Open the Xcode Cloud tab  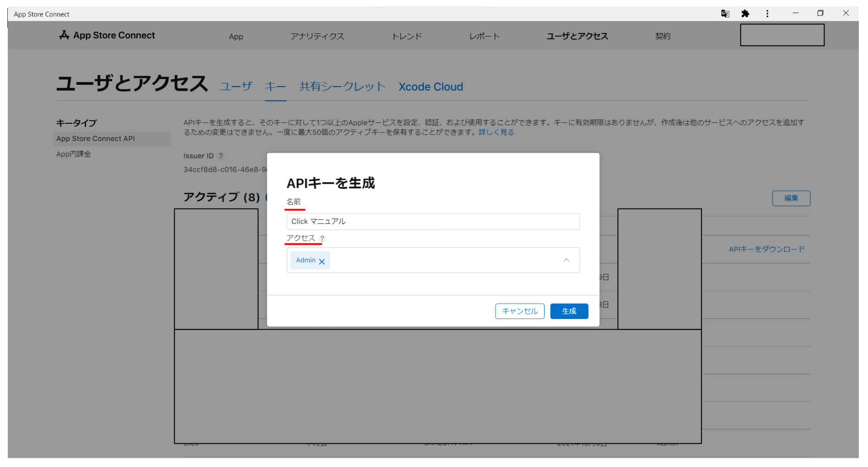tap(430, 87)
